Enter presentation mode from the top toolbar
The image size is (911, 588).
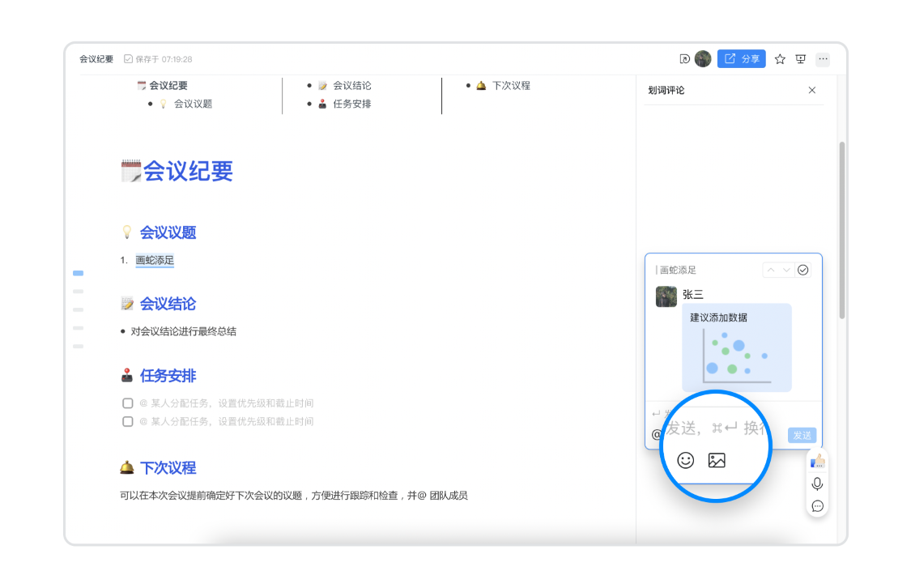[x=801, y=58]
